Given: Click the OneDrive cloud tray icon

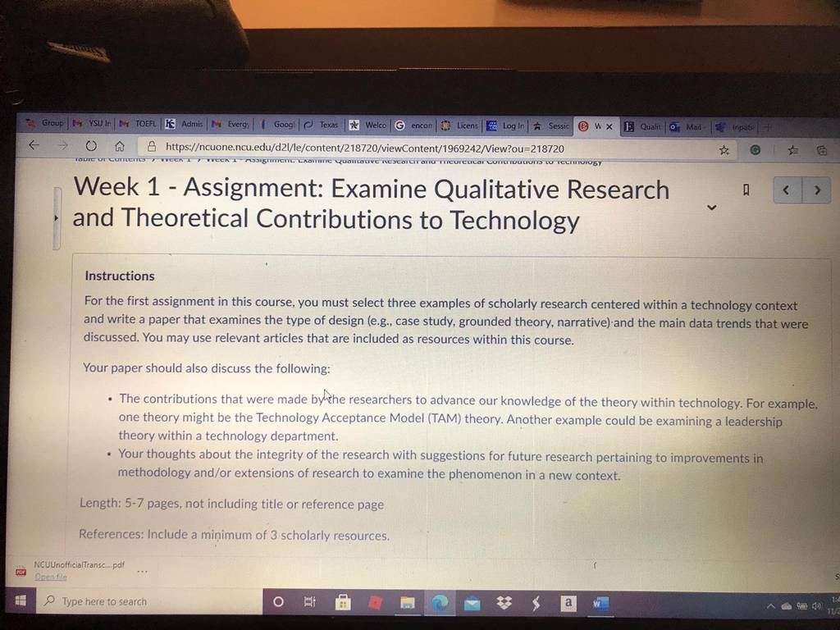Looking at the screenshot, I should (786, 606).
